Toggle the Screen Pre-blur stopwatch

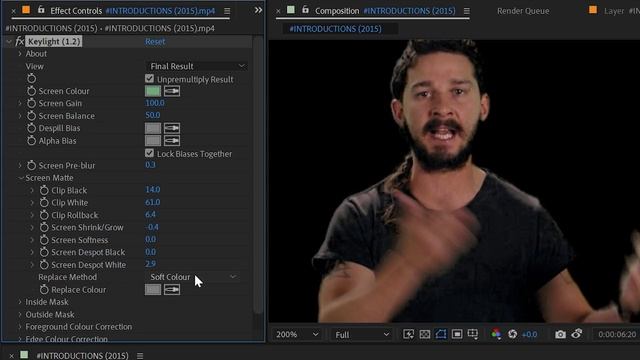[x=31, y=165]
